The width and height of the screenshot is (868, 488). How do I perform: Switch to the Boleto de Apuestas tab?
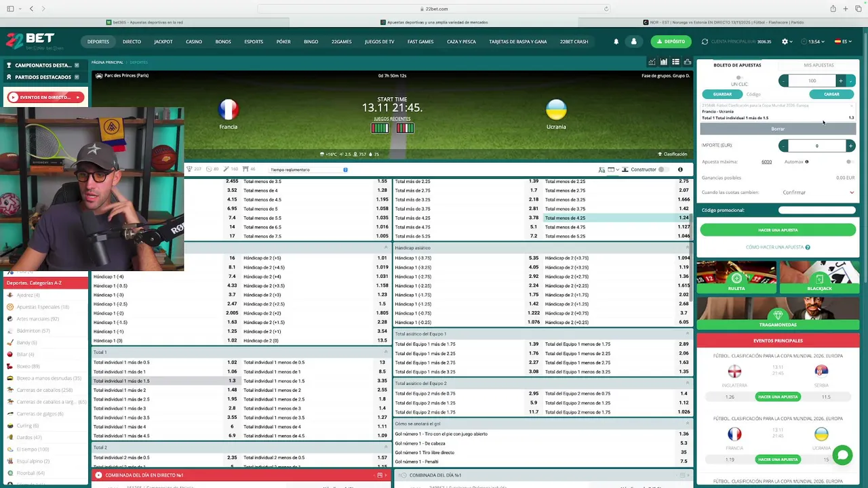737,65
